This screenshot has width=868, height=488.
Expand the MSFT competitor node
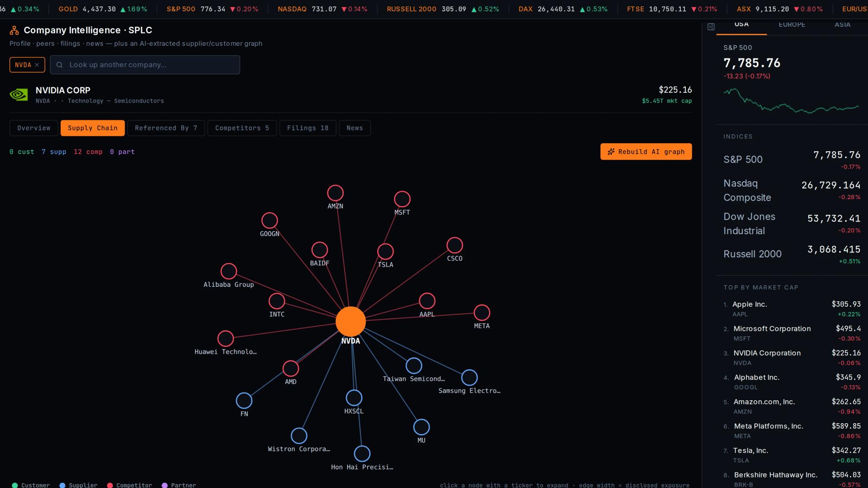pos(402,199)
